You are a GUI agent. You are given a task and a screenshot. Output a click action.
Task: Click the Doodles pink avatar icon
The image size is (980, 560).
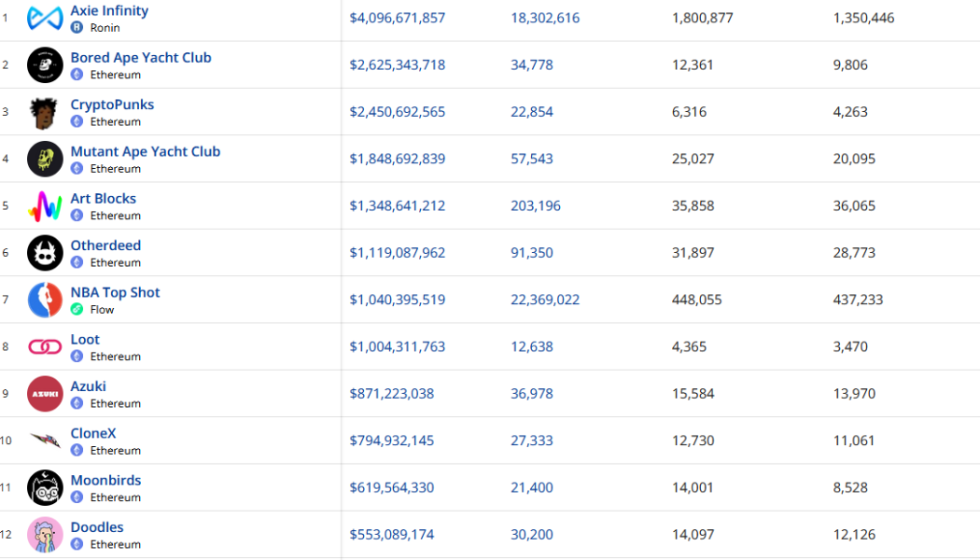(45, 535)
